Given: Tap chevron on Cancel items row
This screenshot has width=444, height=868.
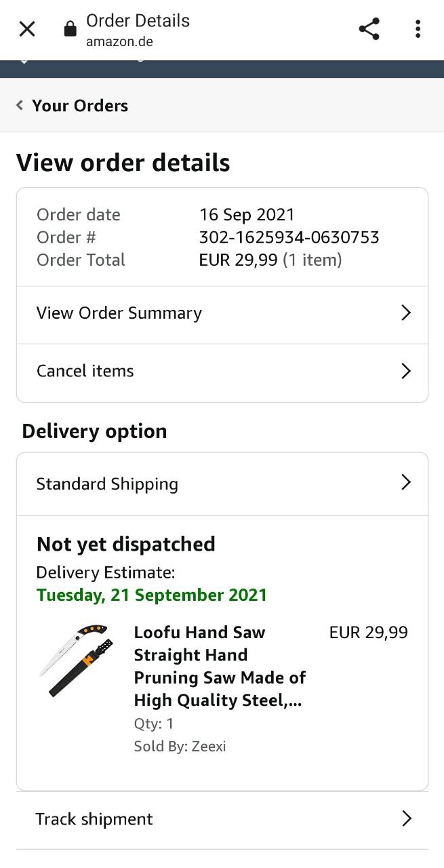Looking at the screenshot, I should pyautogui.click(x=406, y=371).
